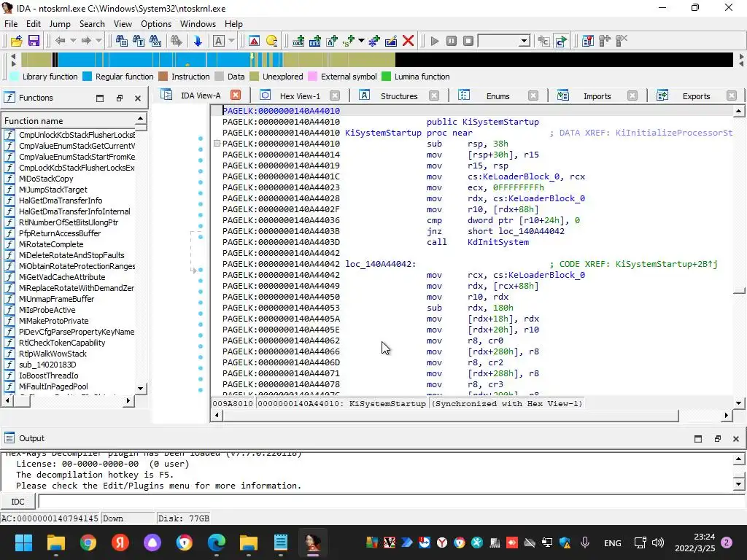Click the IDC language selector button

coord(18,502)
